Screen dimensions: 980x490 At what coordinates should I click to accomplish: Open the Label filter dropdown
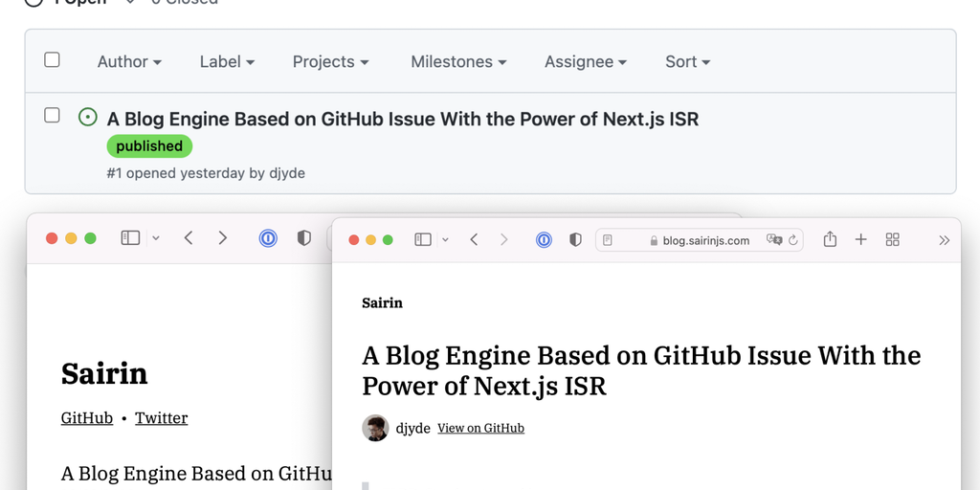pos(227,62)
